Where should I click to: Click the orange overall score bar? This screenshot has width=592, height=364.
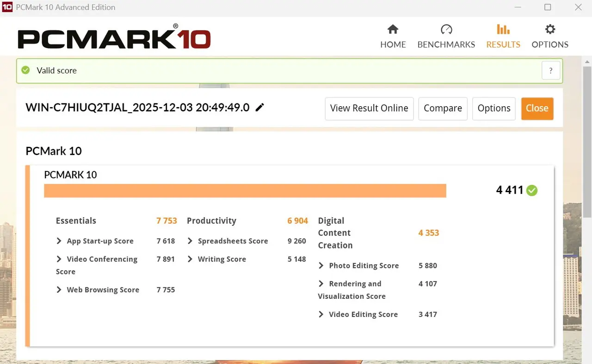245,190
